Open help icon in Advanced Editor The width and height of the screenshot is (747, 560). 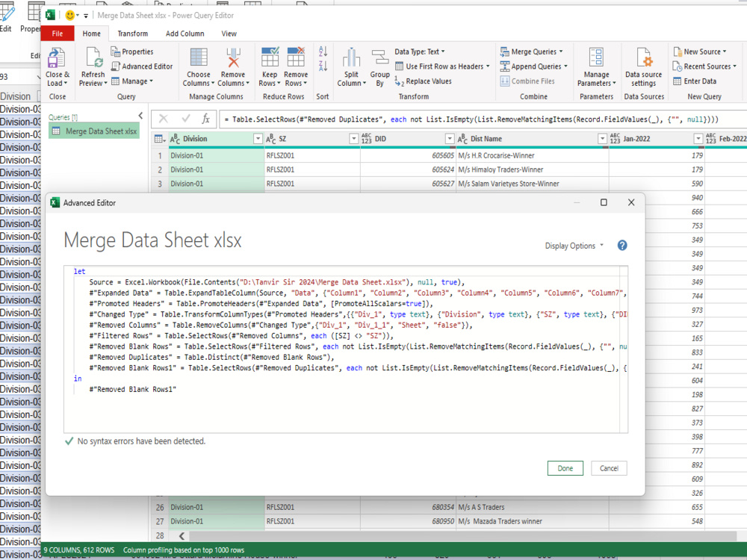(622, 245)
